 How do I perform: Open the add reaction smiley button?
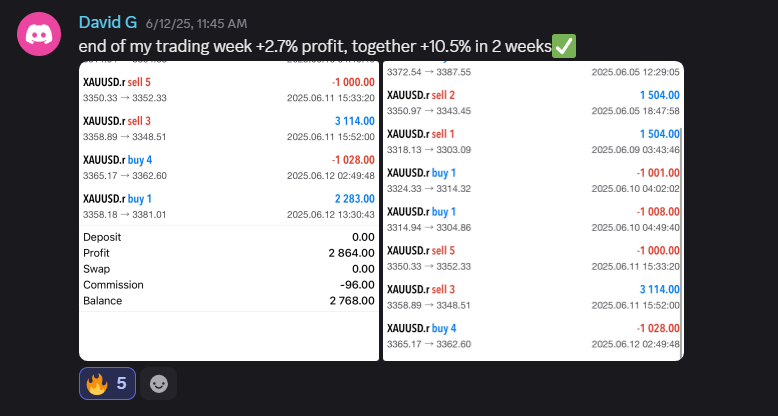pyautogui.click(x=158, y=383)
